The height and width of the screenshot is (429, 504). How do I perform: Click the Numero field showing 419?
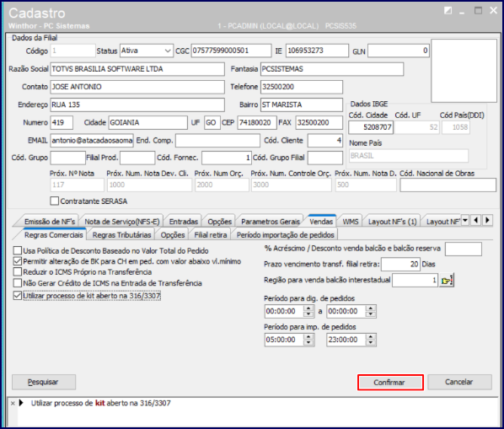click(x=62, y=123)
